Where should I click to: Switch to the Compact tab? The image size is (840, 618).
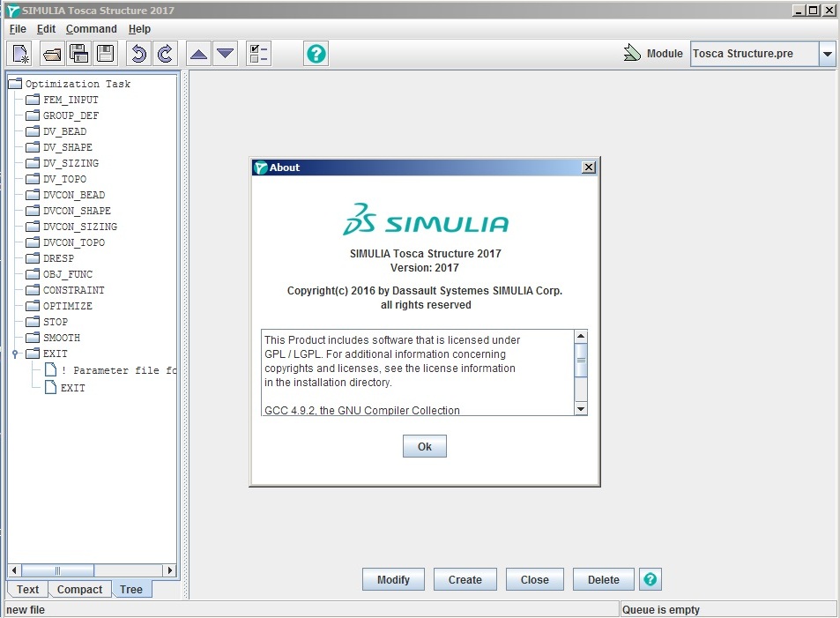79,590
